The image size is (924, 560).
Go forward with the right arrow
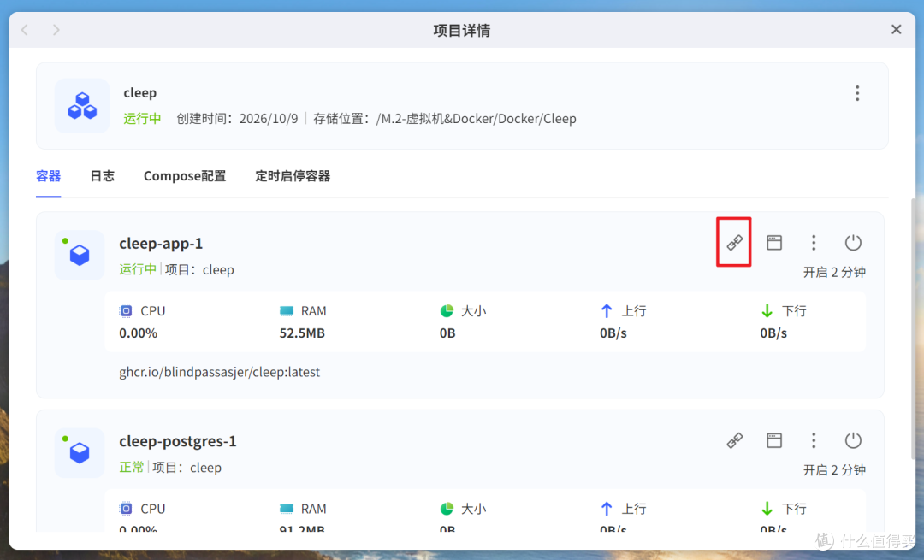tap(56, 29)
